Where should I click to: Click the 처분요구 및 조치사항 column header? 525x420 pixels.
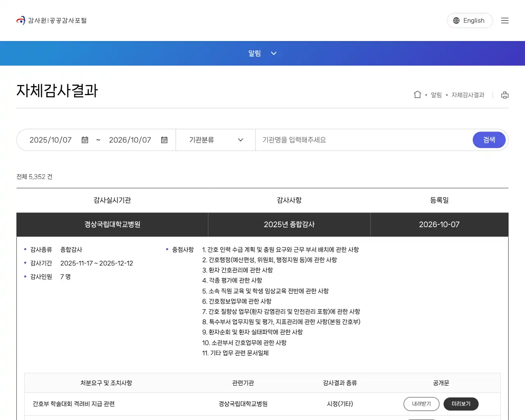106,383
